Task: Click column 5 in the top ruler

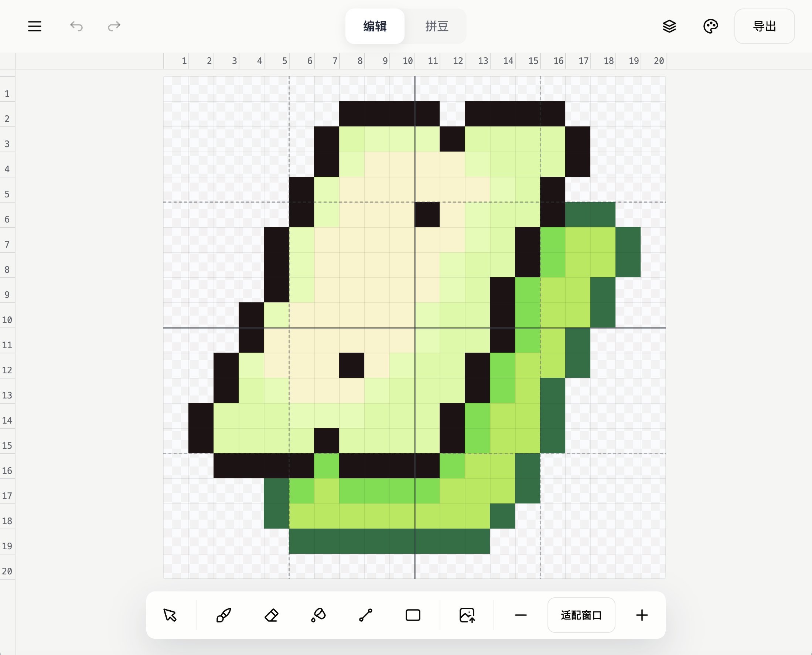Action: click(277, 61)
